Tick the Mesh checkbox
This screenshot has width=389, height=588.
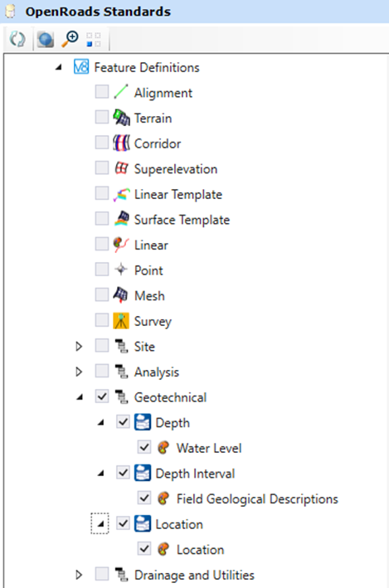pyautogui.click(x=102, y=294)
